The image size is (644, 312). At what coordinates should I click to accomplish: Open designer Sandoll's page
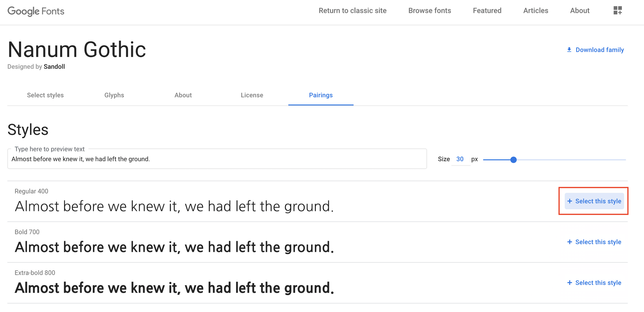[x=54, y=67]
